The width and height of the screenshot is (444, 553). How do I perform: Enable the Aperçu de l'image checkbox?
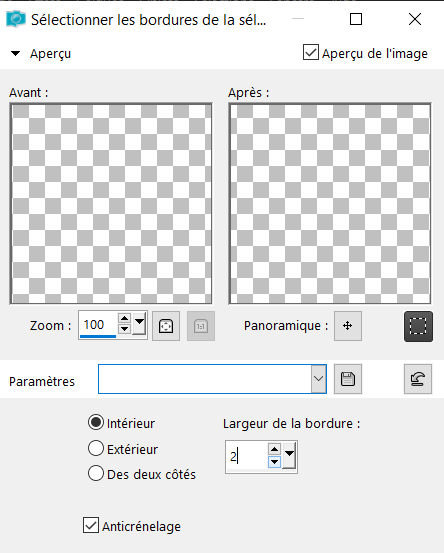pos(311,52)
